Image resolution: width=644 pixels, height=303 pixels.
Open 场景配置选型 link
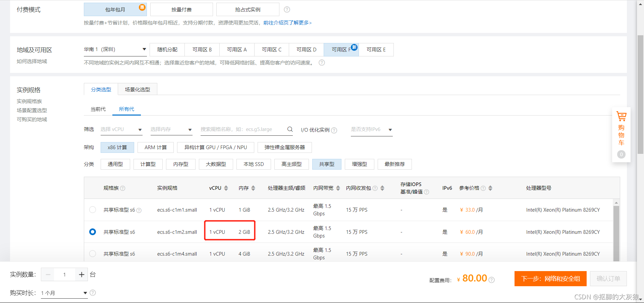[32, 110]
